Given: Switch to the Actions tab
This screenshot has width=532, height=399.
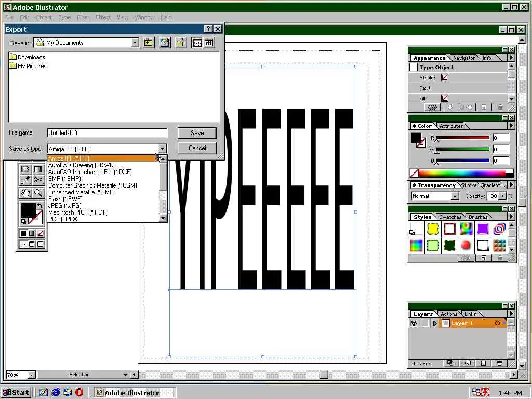Looking at the screenshot, I should pos(449,314).
